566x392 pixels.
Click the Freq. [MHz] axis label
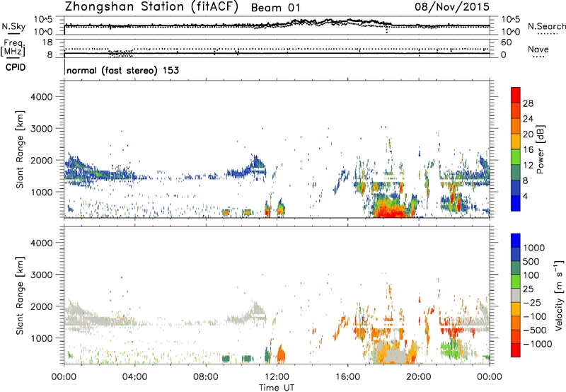(13, 48)
